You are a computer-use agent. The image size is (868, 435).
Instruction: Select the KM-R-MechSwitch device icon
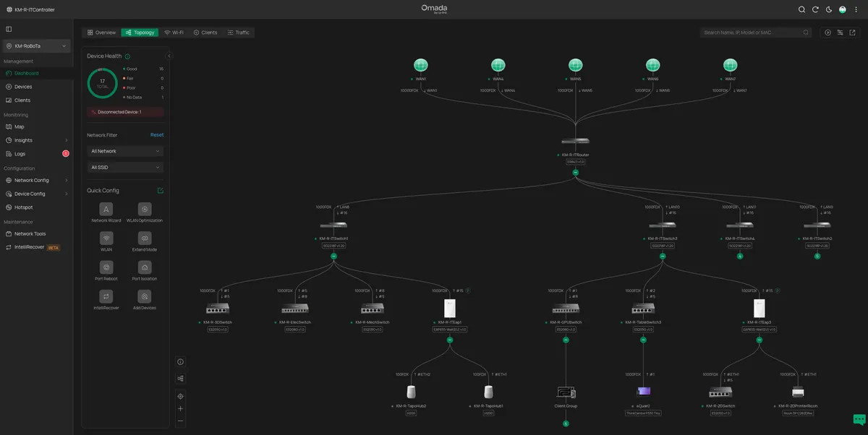click(372, 308)
